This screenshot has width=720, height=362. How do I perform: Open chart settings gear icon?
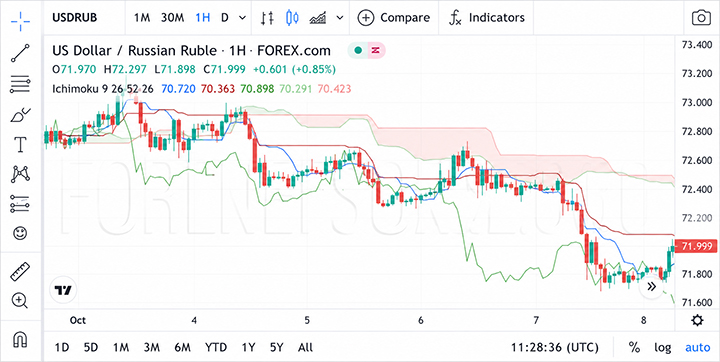tap(697, 320)
